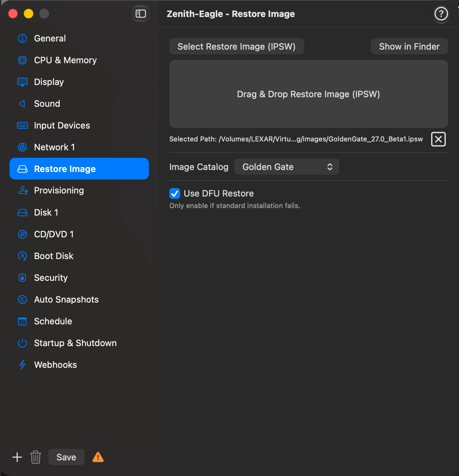Open help with the question mark button

(441, 14)
